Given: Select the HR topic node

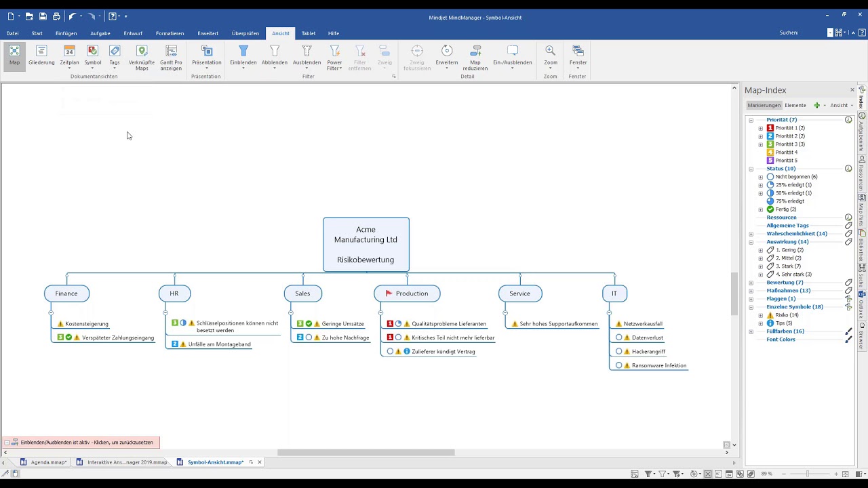Looking at the screenshot, I should tap(174, 293).
